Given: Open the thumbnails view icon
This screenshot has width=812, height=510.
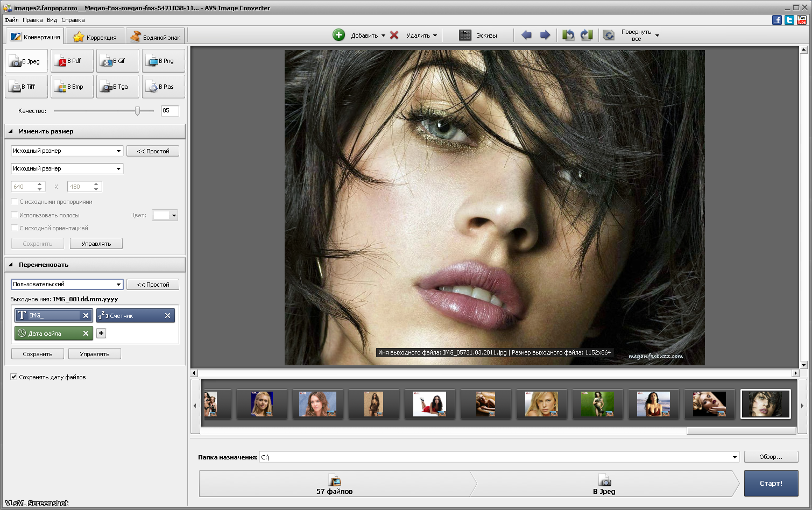Looking at the screenshot, I should point(465,35).
